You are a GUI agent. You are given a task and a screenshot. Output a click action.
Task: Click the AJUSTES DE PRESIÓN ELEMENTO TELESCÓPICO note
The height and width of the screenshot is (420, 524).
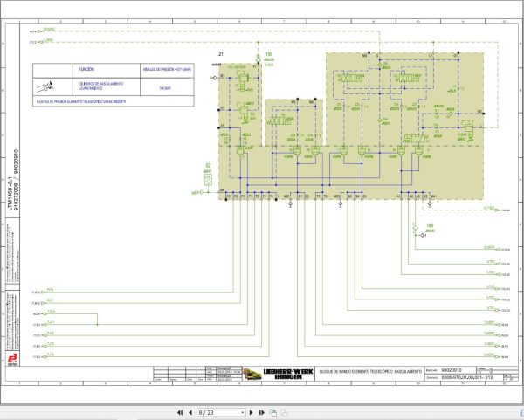81,101
